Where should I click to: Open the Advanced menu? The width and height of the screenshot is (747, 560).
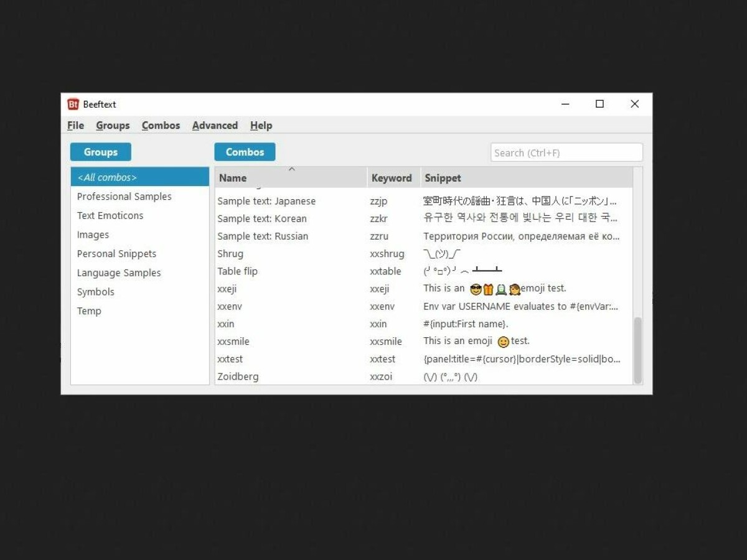tap(215, 125)
